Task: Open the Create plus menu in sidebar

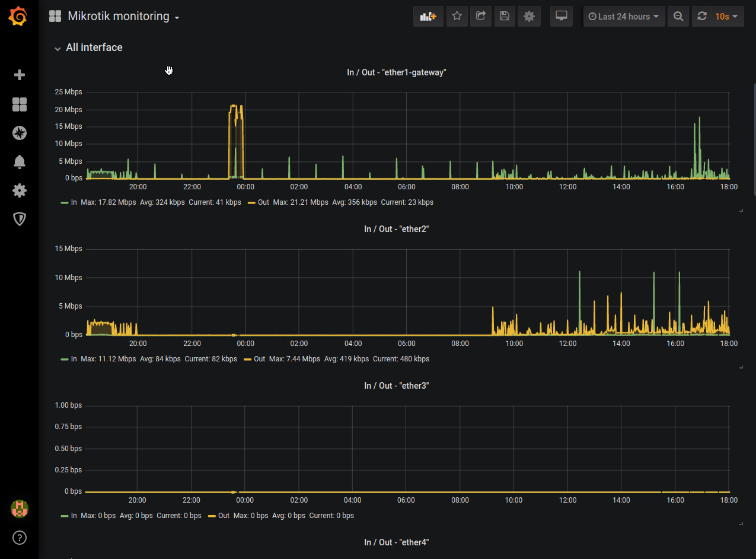Action: tap(20, 75)
